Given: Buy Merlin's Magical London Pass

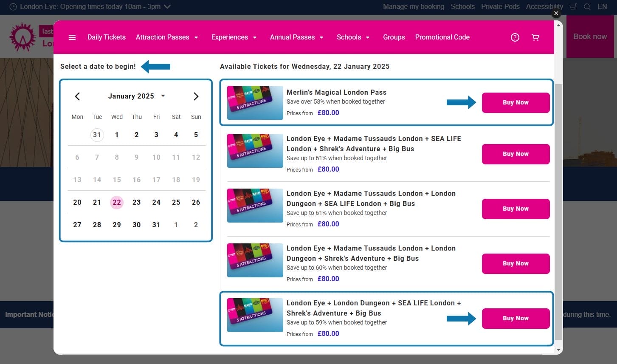Looking at the screenshot, I should 516,102.
